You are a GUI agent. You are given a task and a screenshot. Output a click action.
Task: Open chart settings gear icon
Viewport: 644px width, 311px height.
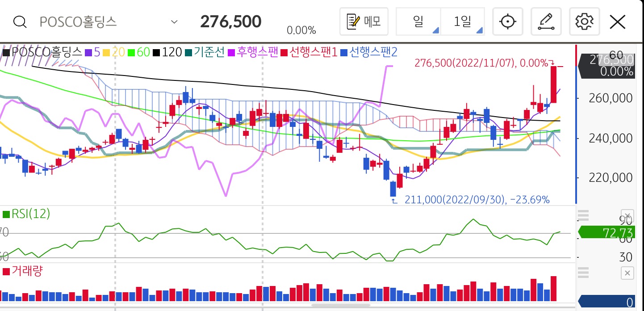pos(584,21)
